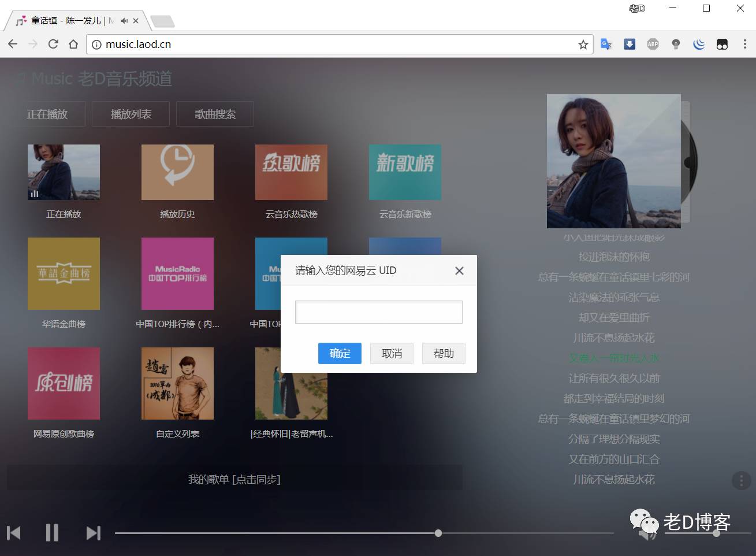
Task: Close the 网易云 UID dialog
Action: click(x=459, y=270)
